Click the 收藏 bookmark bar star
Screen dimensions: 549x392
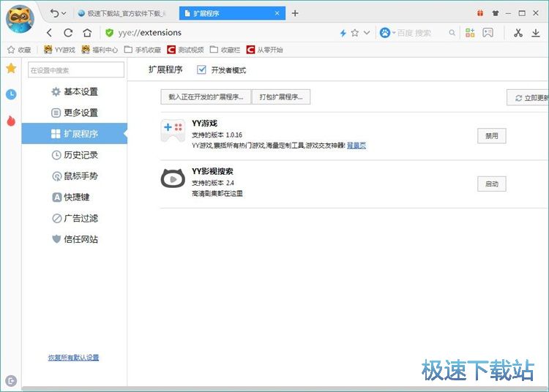[19, 50]
